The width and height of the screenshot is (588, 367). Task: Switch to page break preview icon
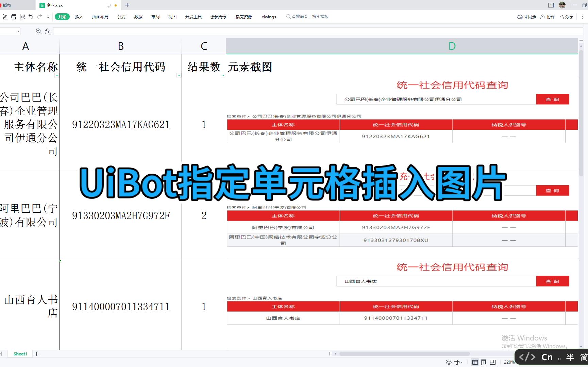(493, 362)
